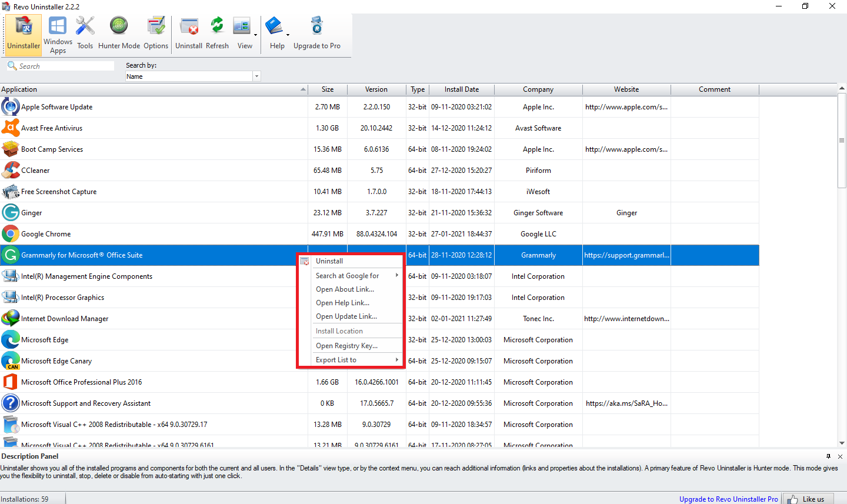This screenshot has height=504, width=847.
Task: Select the Internet Download Manager icon
Action: pos(10,319)
